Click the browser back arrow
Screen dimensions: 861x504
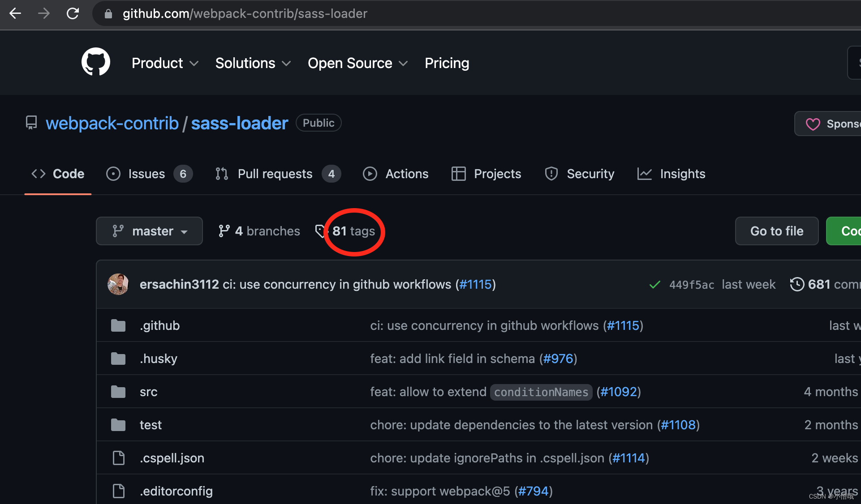[x=15, y=13]
